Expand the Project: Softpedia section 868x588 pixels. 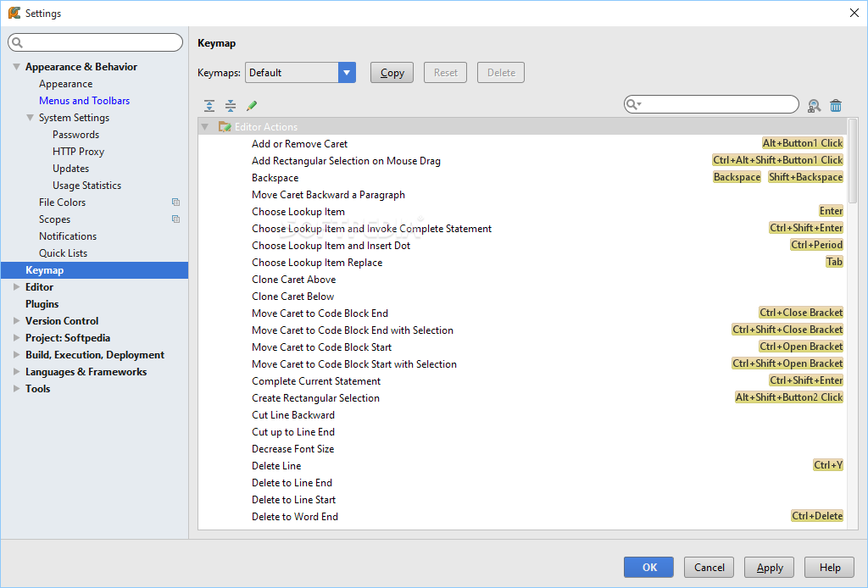pyautogui.click(x=17, y=338)
